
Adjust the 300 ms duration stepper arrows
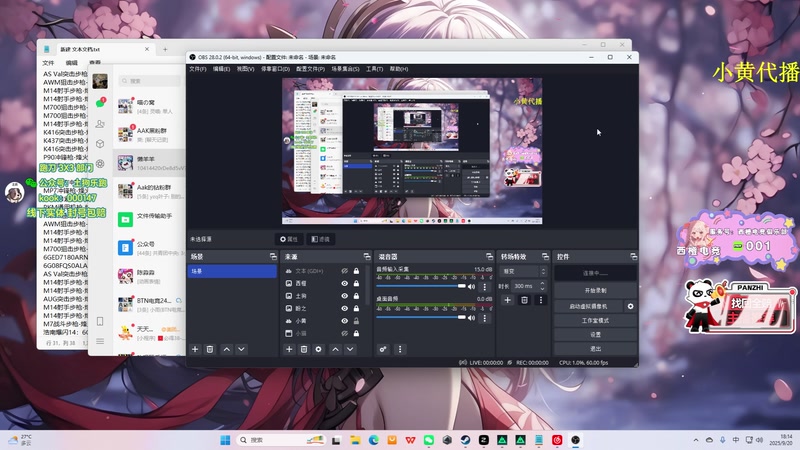542,286
